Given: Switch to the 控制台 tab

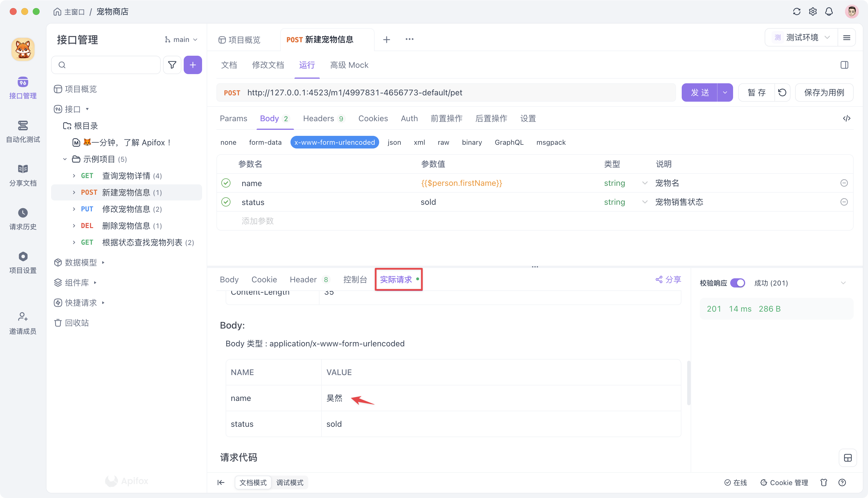Looking at the screenshot, I should click(x=355, y=279).
